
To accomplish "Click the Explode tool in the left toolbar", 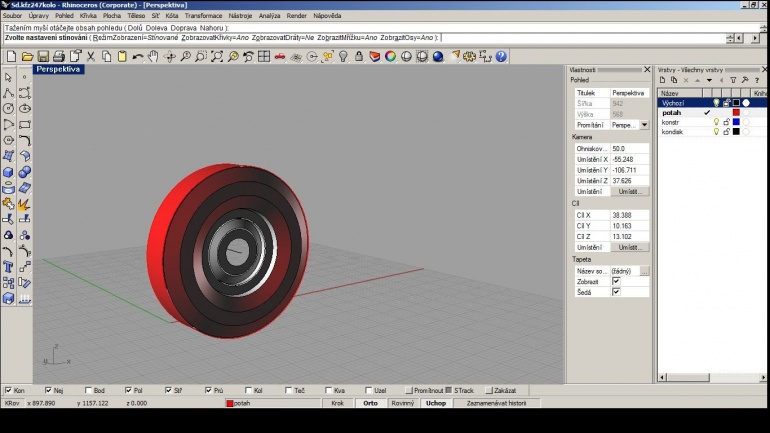I will pos(24,203).
